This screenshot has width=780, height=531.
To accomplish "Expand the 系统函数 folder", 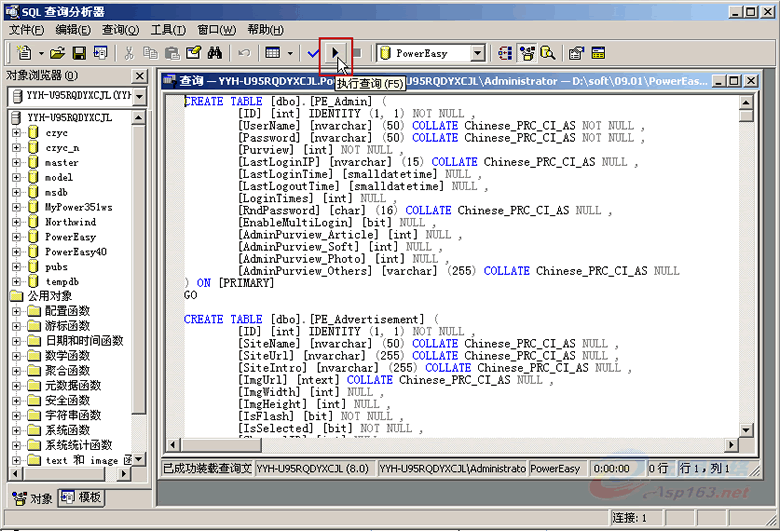I will [16, 430].
